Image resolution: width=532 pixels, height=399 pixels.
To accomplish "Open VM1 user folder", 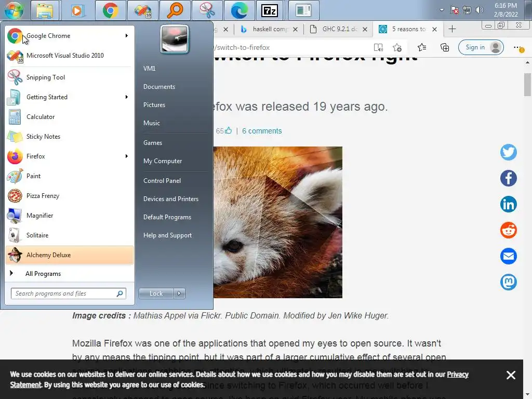I will click(149, 68).
